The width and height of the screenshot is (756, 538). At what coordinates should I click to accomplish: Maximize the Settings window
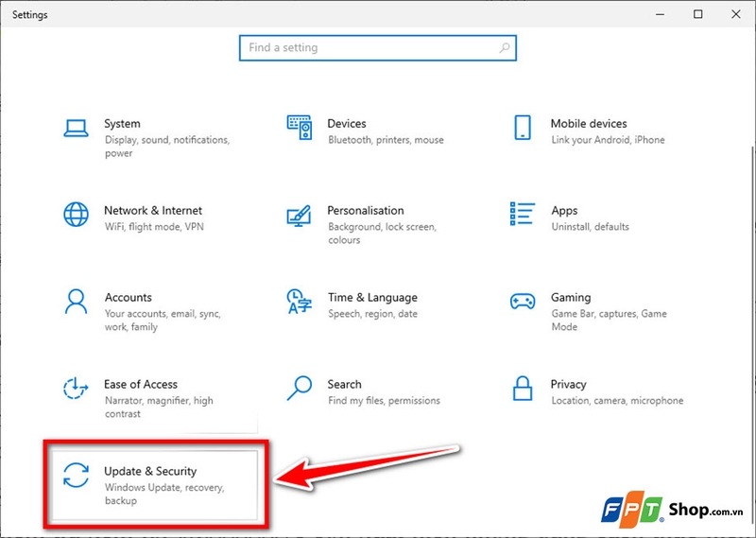(697, 14)
